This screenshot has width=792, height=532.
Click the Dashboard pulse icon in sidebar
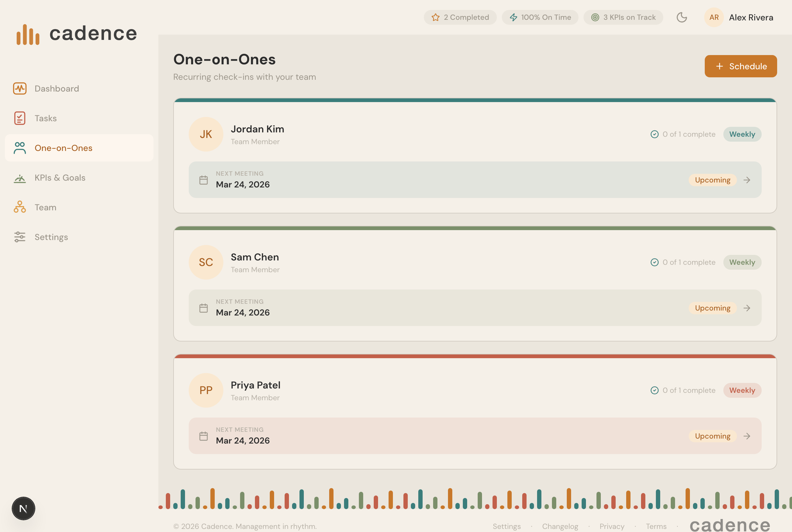tap(20, 88)
